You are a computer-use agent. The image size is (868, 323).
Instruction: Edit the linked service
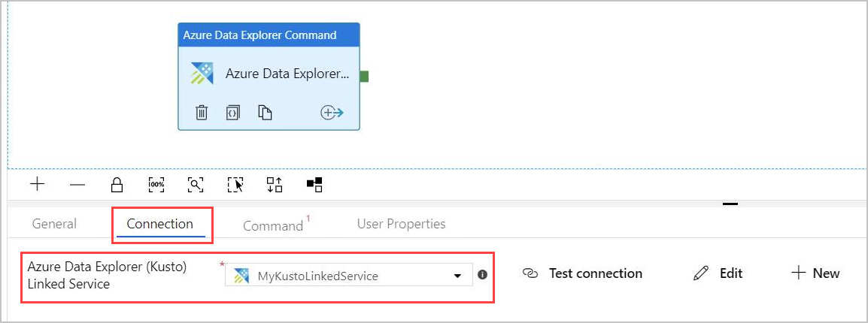(x=718, y=273)
